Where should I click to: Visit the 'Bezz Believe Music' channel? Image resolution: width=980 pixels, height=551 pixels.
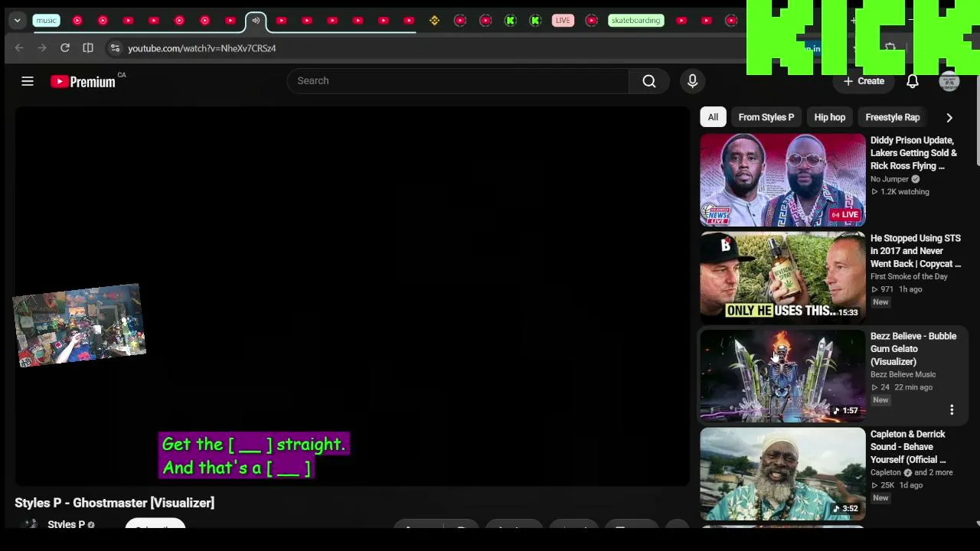click(903, 374)
